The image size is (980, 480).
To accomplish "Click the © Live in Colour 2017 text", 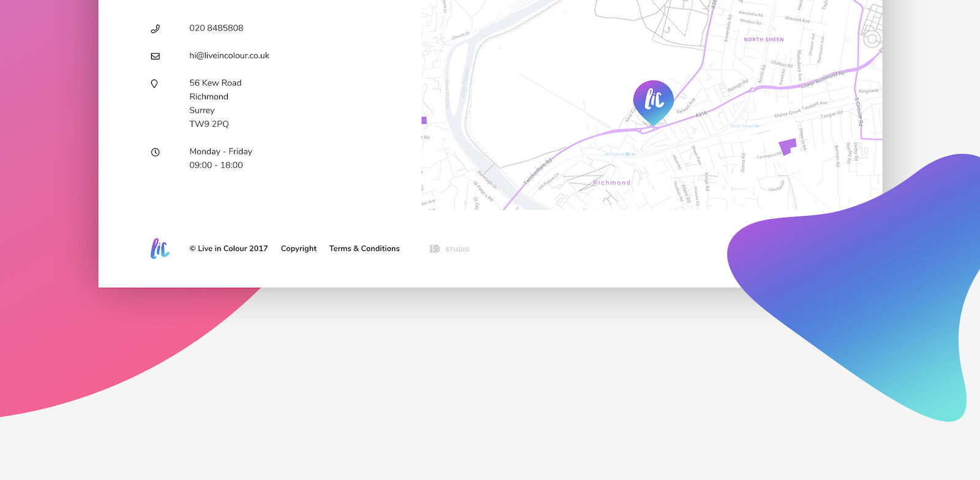I will pos(228,249).
